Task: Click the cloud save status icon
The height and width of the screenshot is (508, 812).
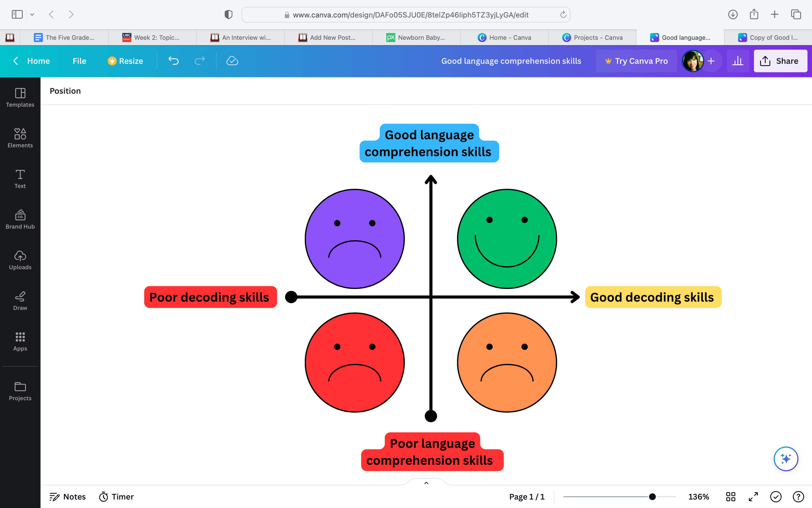Action: tap(232, 61)
